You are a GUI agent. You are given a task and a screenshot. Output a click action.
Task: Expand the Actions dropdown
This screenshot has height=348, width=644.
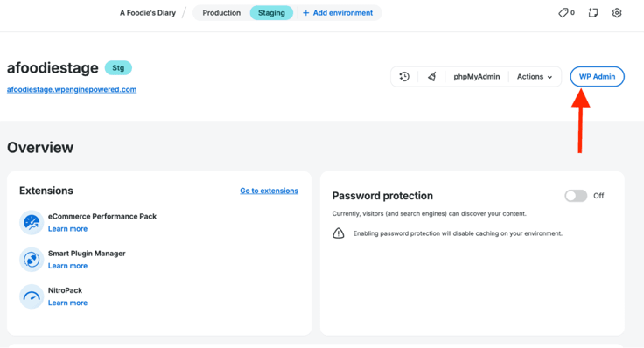point(535,77)
